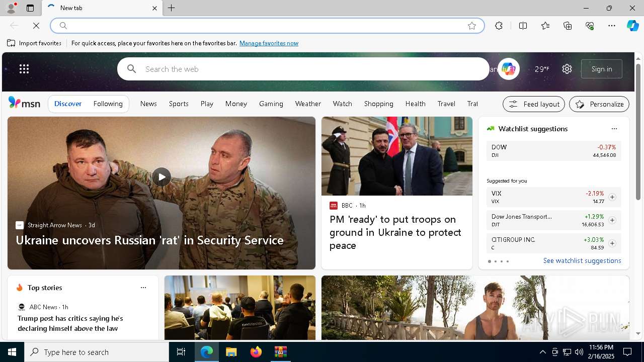The image size is (644, 362).
Task: Open weather showing 29°F
Action: 542,69
